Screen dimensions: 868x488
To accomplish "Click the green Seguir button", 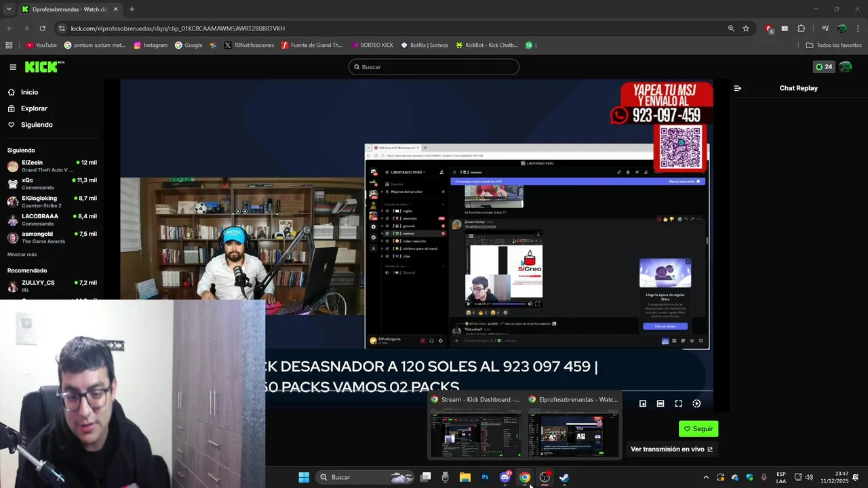I will [698, 429].
